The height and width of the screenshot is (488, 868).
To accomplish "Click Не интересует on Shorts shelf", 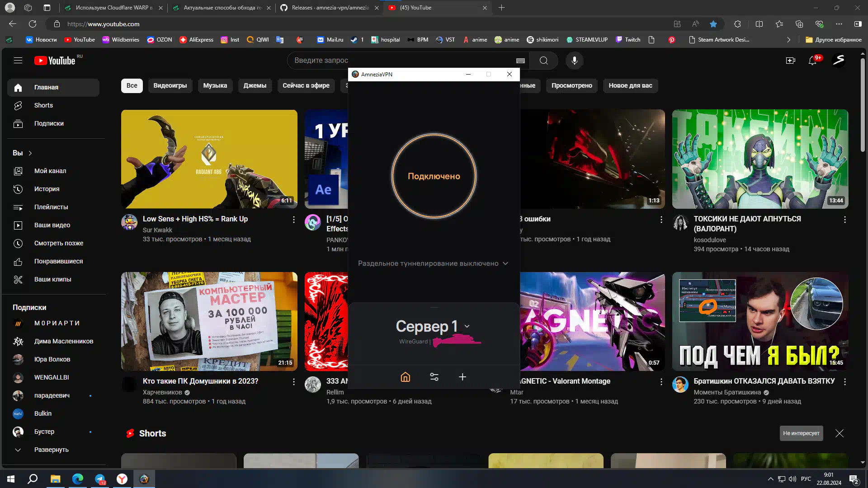I will 801,433.
